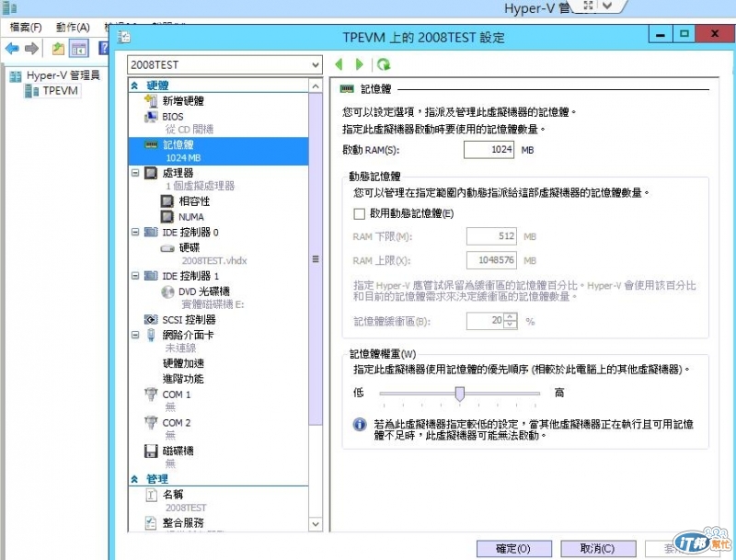Select the 硬體加速 item
Image resolution: width=736 pixels, height=560 pixels.
183,363
